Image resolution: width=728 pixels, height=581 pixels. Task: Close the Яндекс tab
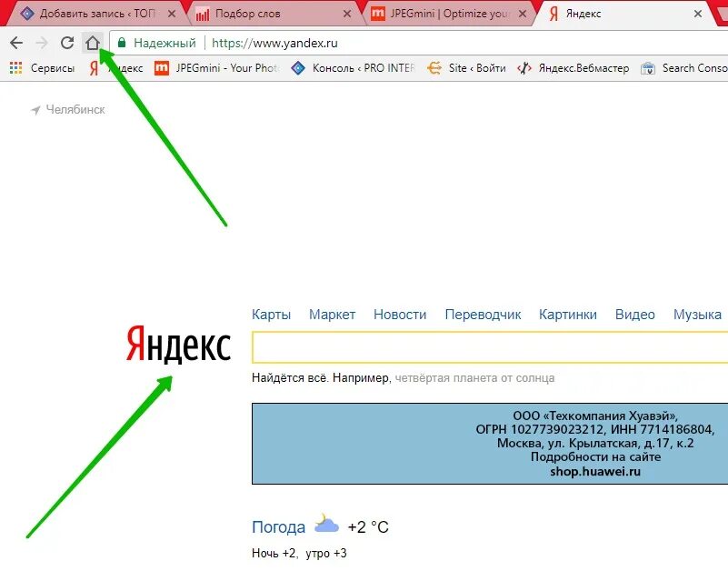coord(698,14)
